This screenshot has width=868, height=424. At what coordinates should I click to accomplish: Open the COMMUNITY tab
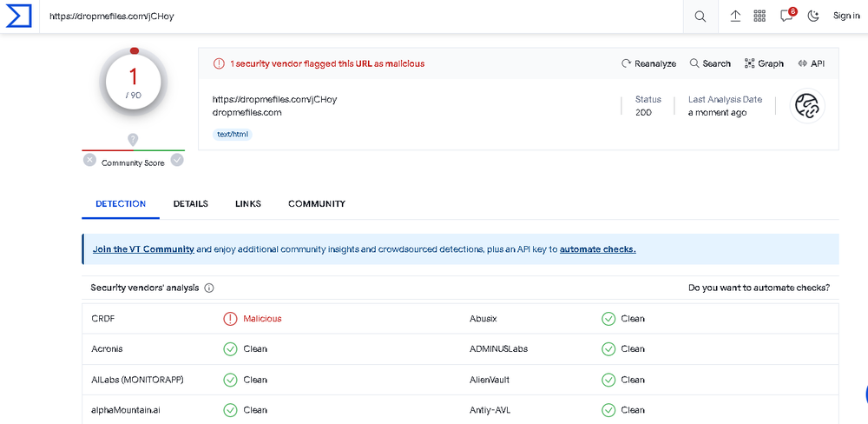tap(316, 204)
